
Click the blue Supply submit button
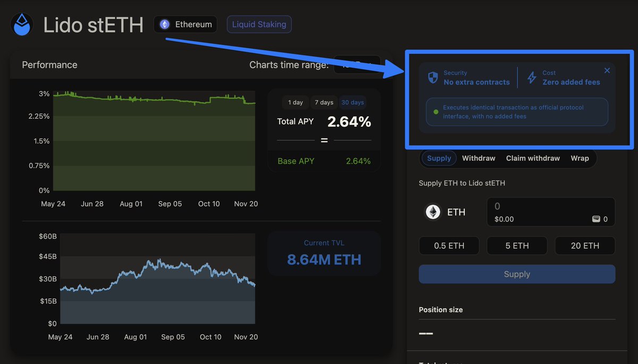click(x=517, y=274)
